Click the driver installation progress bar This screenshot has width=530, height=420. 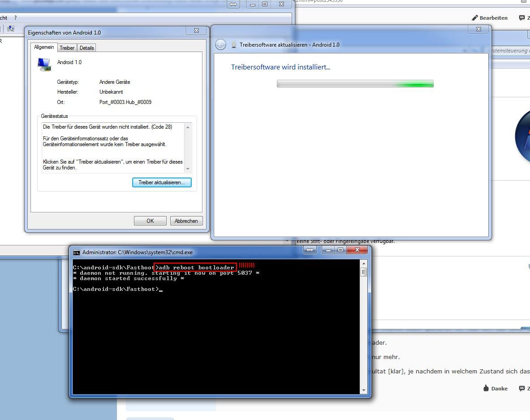pos(355,83)
